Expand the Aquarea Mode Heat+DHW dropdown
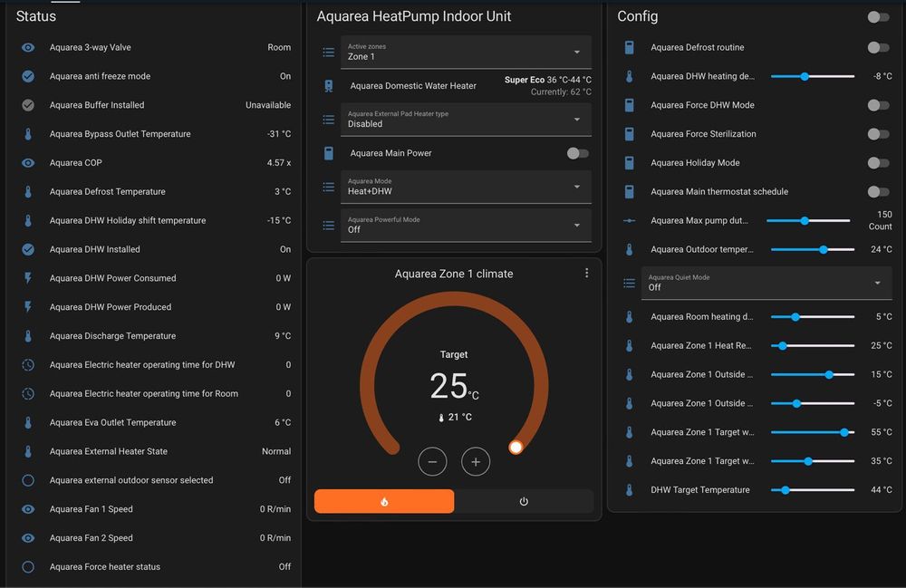The height and width of the screenshot is (588, 906). (467, 187)
